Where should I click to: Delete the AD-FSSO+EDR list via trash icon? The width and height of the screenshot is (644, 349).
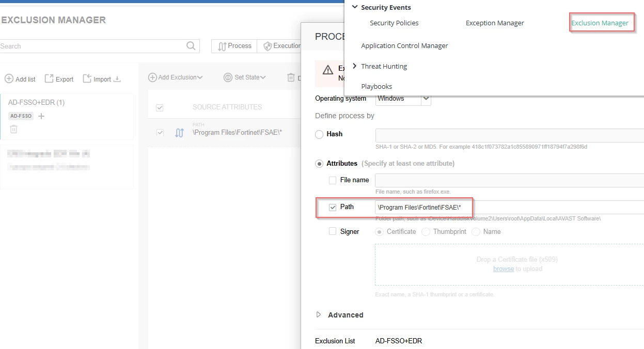click(x=14, y=129)
